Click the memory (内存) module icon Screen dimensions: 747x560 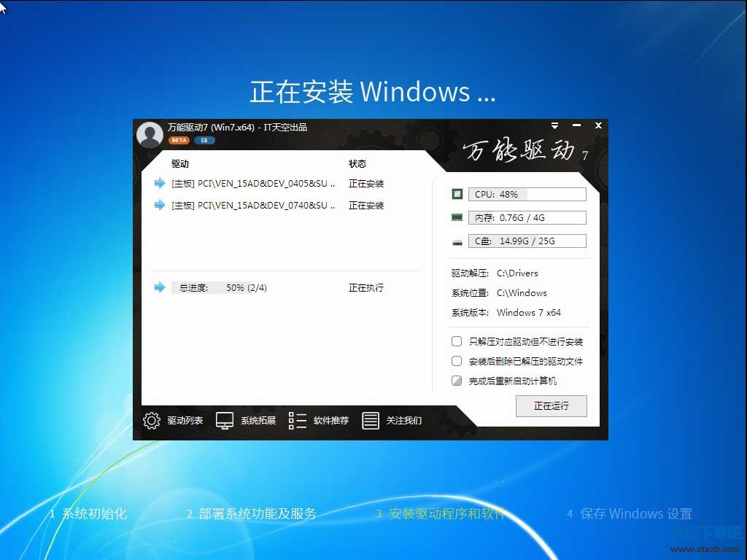click(x=457, y=217)
